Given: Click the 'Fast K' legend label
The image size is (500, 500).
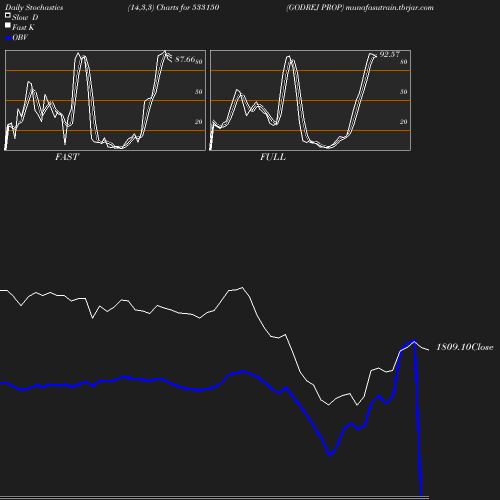Looking at the screenshot, I should [23, 27].
